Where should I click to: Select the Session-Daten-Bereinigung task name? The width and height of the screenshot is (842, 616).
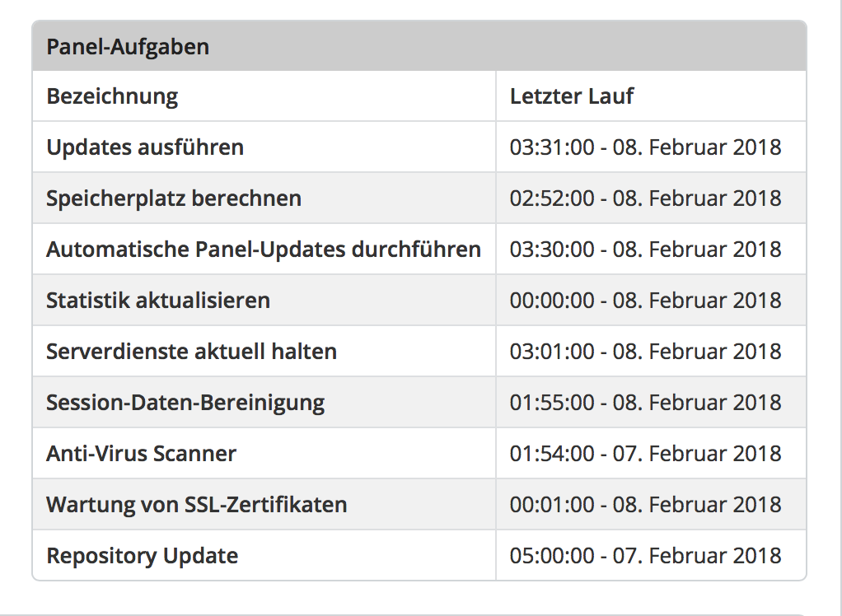(185, 403)
